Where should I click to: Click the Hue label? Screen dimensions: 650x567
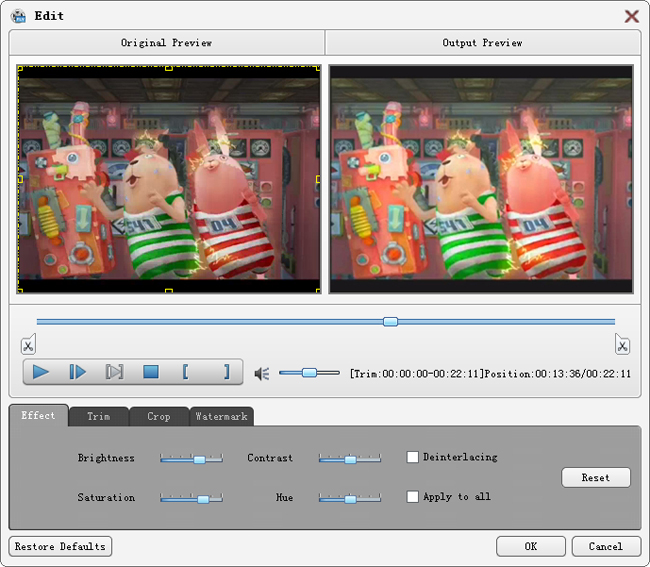point(284,497)
